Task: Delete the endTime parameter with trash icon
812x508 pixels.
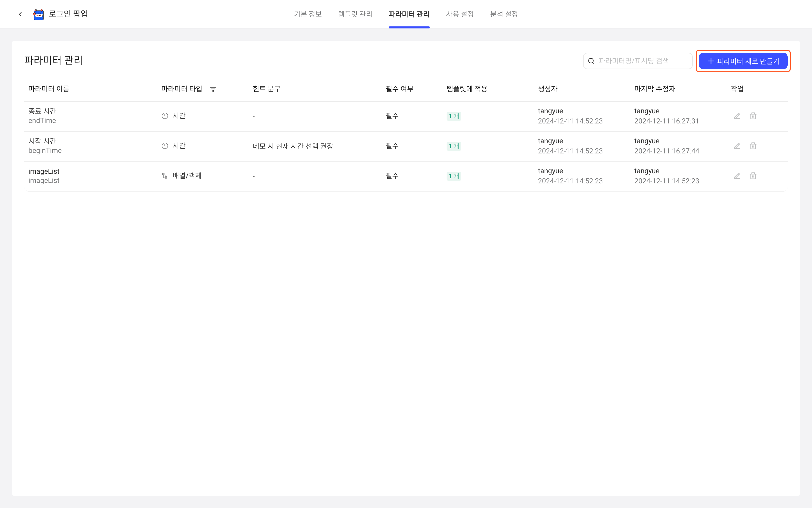Action: coord(753,116)
